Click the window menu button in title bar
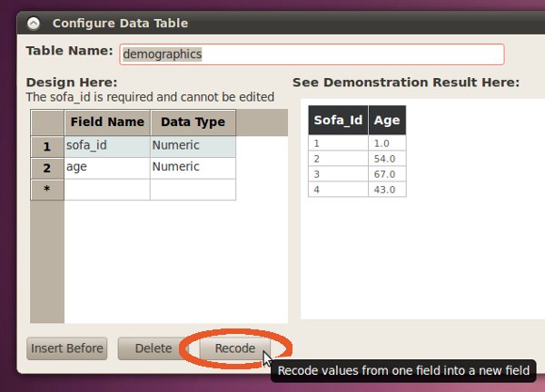545x392 pixels. (34, 24)
